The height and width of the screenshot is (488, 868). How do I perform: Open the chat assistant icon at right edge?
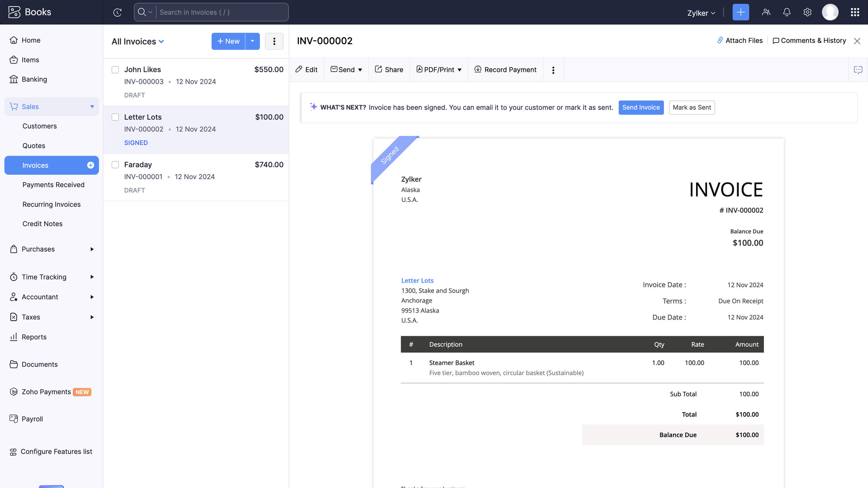coord(857,70)
